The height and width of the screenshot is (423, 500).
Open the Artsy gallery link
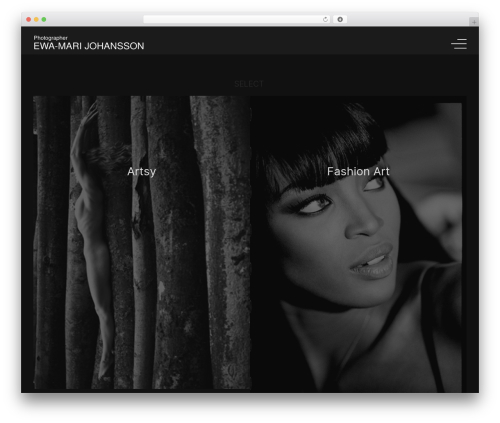[142, 171]
